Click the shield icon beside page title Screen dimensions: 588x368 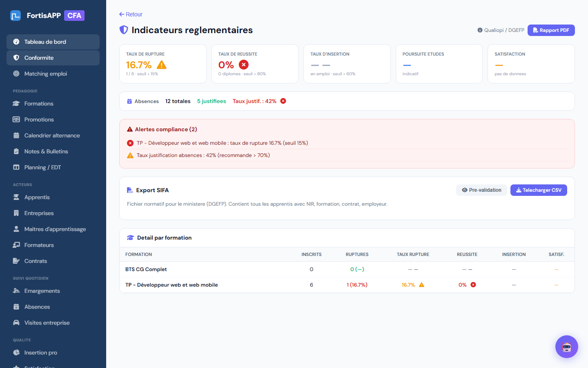[124, 30]
